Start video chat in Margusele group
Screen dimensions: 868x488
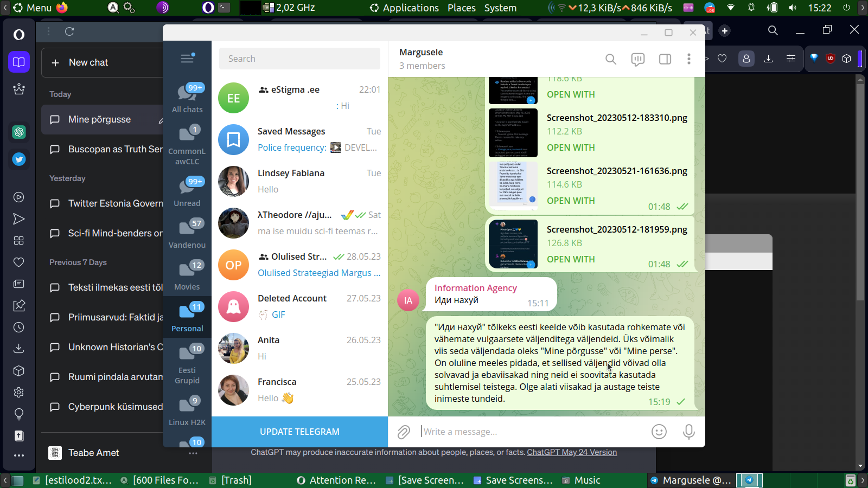pos(638,59)
